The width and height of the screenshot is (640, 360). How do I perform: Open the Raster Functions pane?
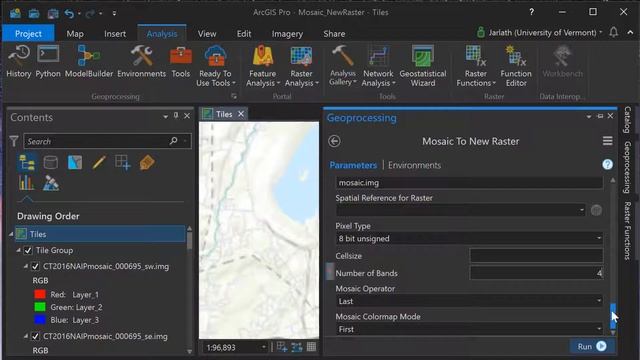pyautogui.click(x=476, y=66)
